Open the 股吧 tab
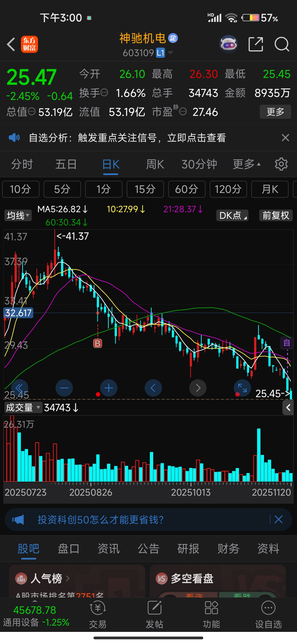 pos(29,549)
